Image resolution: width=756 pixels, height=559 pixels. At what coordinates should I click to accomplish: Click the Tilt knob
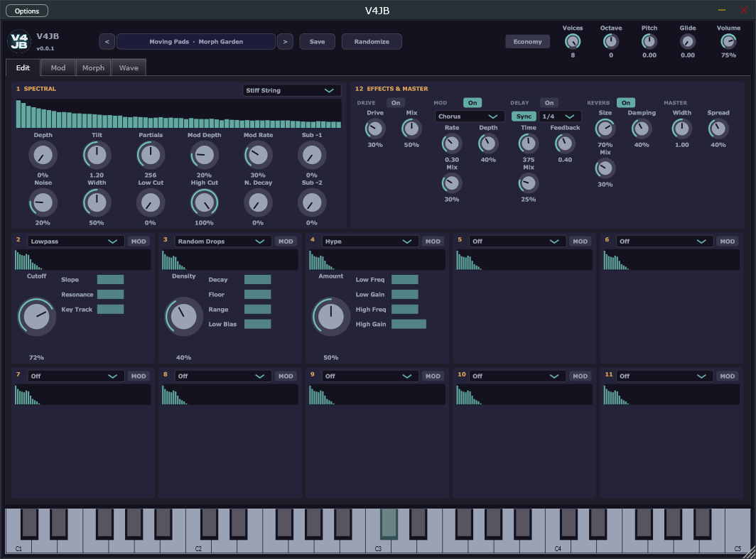(97, 155)
